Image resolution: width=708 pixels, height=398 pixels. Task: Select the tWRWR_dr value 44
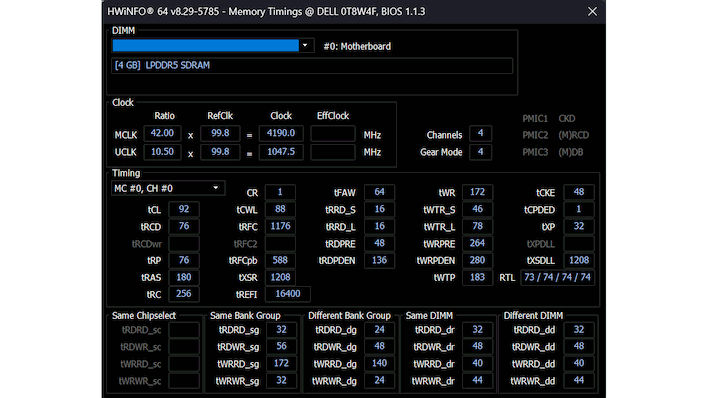(x=477, y=381)
